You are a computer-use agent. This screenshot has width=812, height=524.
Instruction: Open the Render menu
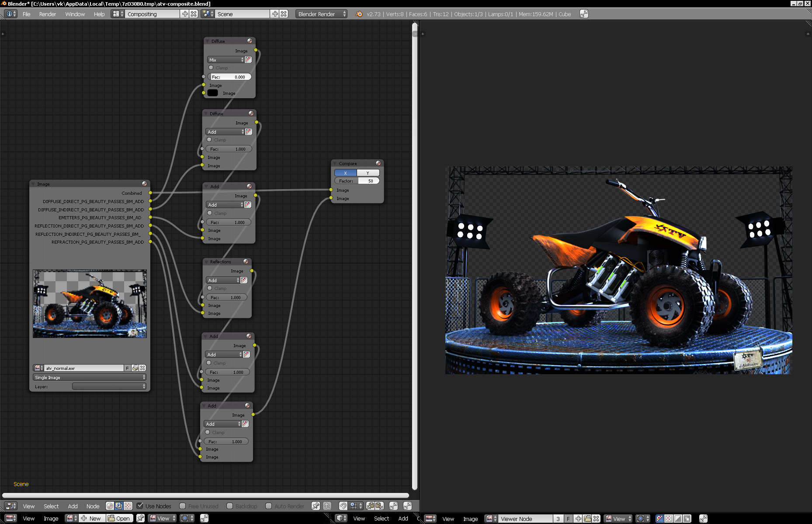[47, 14]
